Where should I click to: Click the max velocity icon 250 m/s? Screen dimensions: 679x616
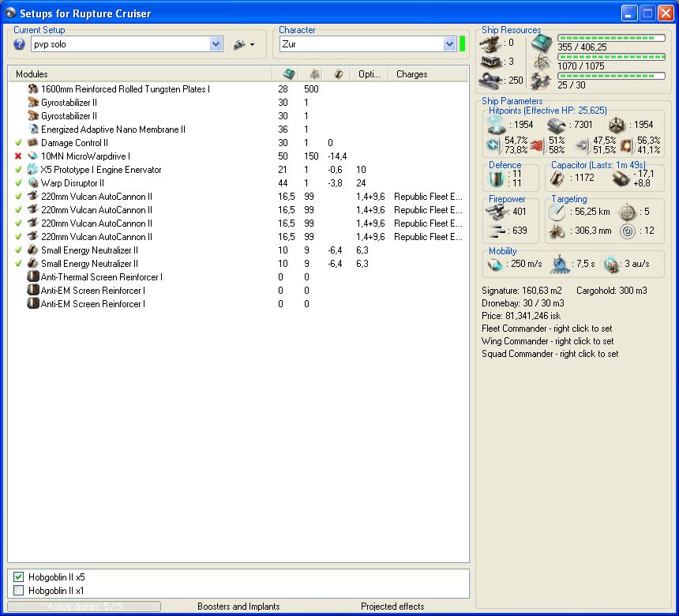click(x=495, y=264)
